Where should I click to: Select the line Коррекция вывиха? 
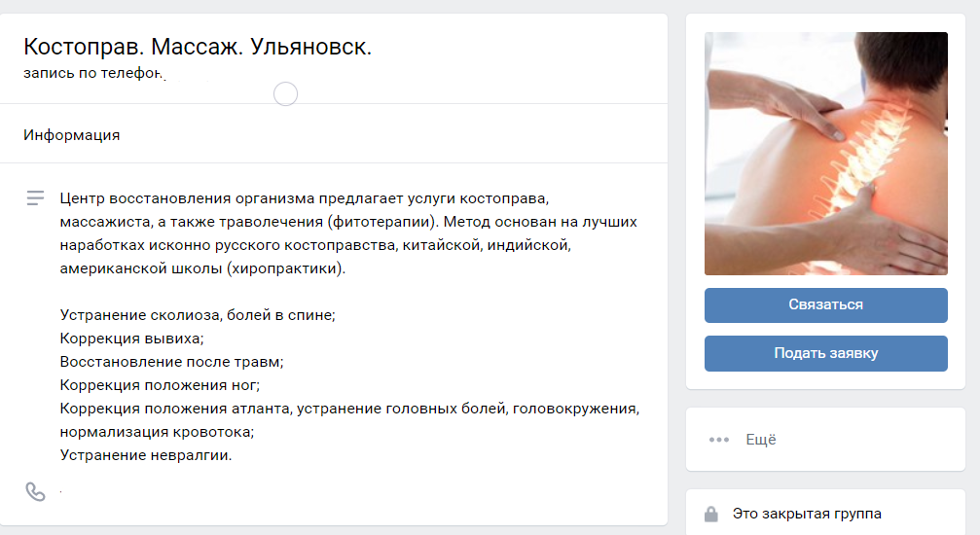[132, 339]
